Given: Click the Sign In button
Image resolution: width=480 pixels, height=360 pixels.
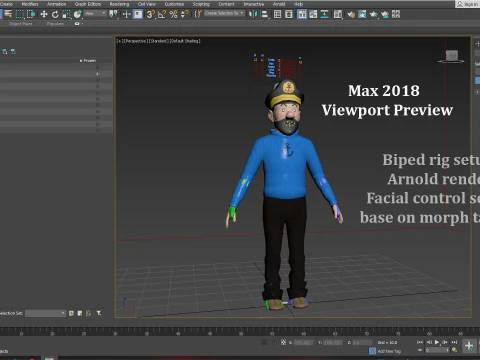Looking at the screenshot, I should pos(467,4).
